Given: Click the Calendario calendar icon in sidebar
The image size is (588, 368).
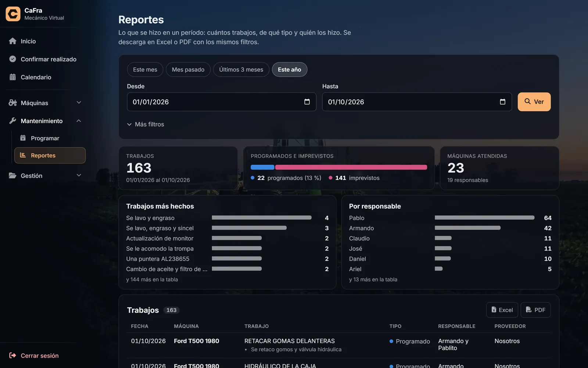Looking at the screenshot, I should 12,77.
